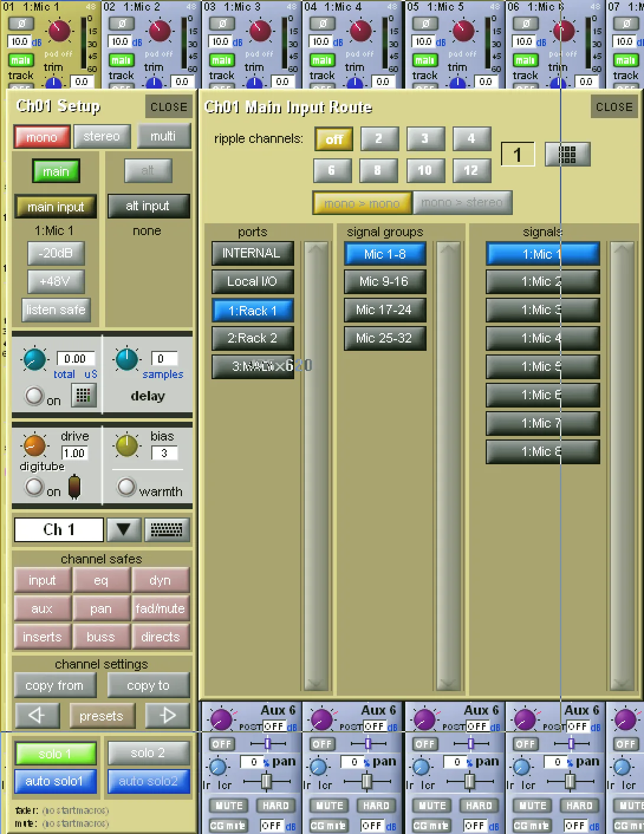Choose the Mic 9-16 signal group
Image resolution: width=644 pixels, height=834 pixels.
point(385,282)
